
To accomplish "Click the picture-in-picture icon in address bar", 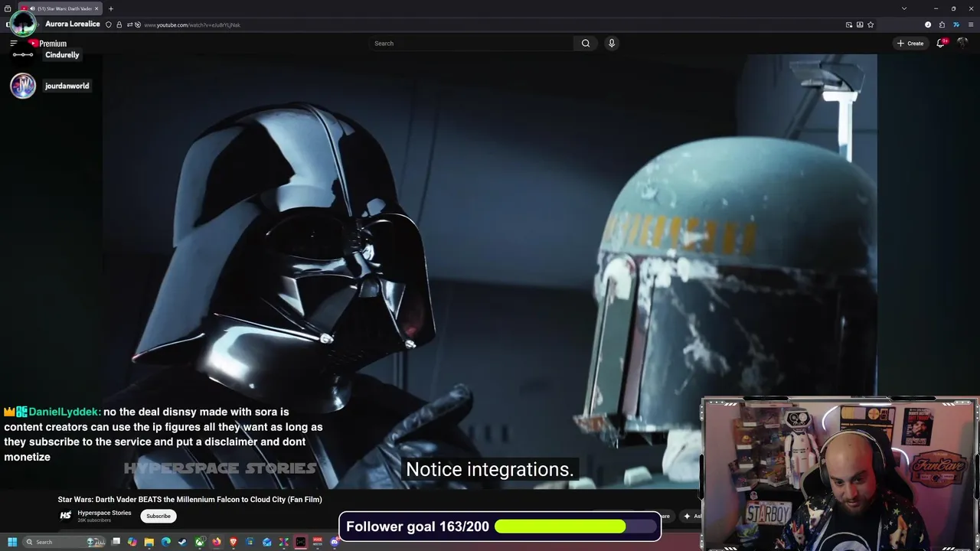I will (849, 25).
